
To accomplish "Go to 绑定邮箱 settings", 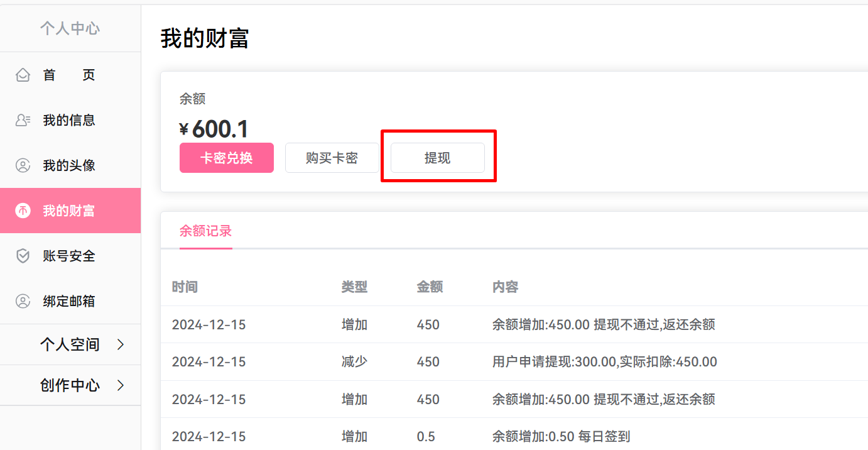I will coord(68,300).
